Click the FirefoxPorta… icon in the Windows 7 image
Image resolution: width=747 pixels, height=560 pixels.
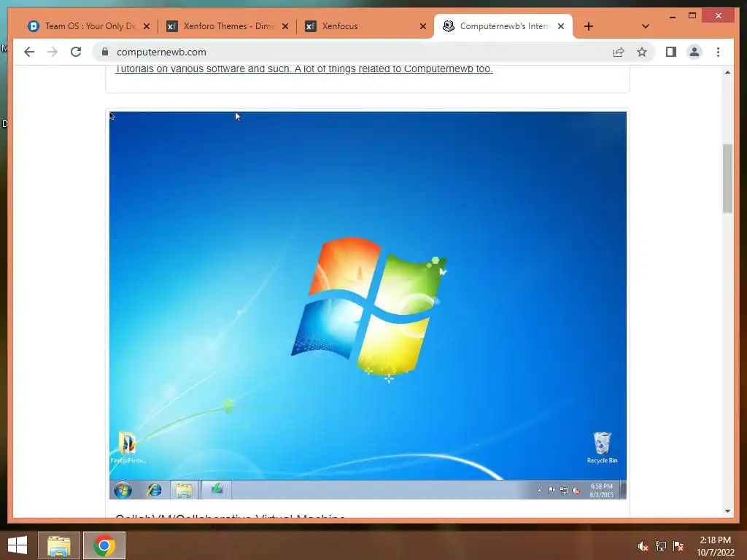128,447
